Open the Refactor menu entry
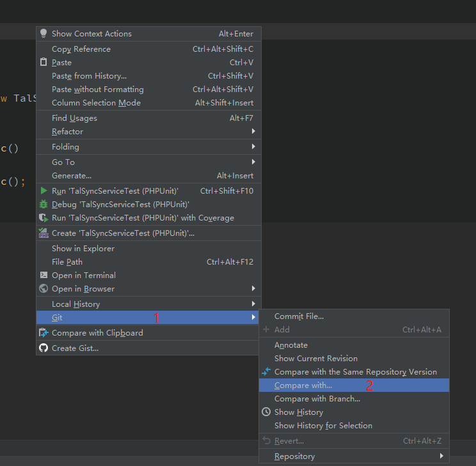 point(148,132)
